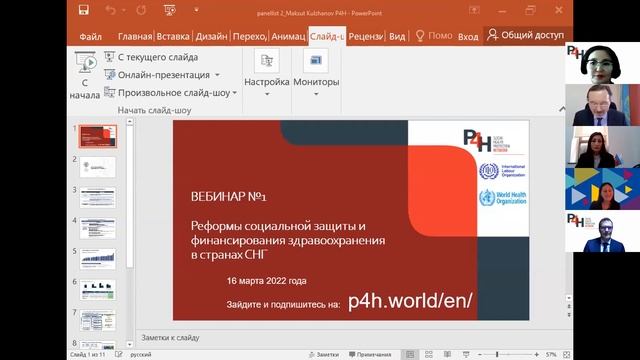Click the zoom slider handle
Viewport: 640px width, 360px height.
[497, 355]
